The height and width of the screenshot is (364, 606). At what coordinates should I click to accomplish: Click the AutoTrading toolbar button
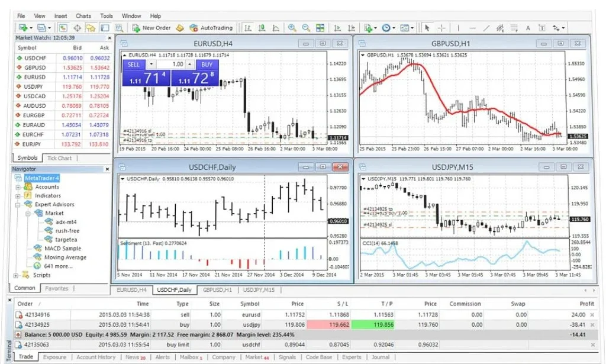(x=211, y=28)
